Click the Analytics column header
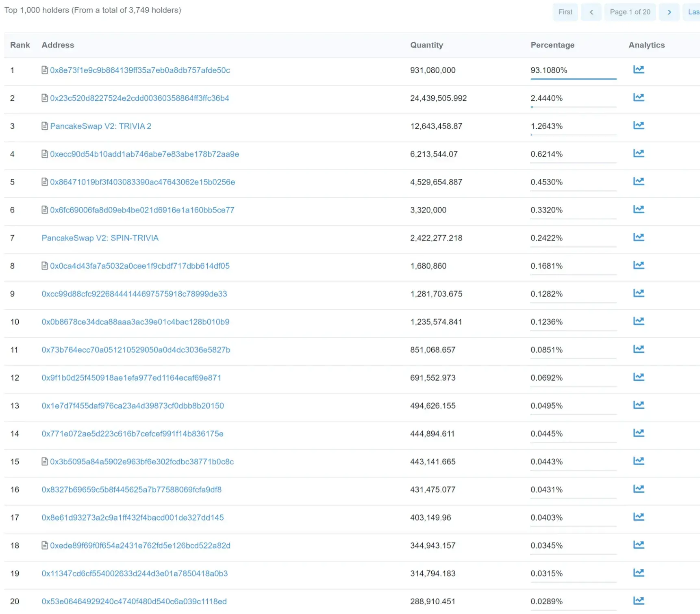The height and width of the screenshot is (614, 700). (646, 45)
